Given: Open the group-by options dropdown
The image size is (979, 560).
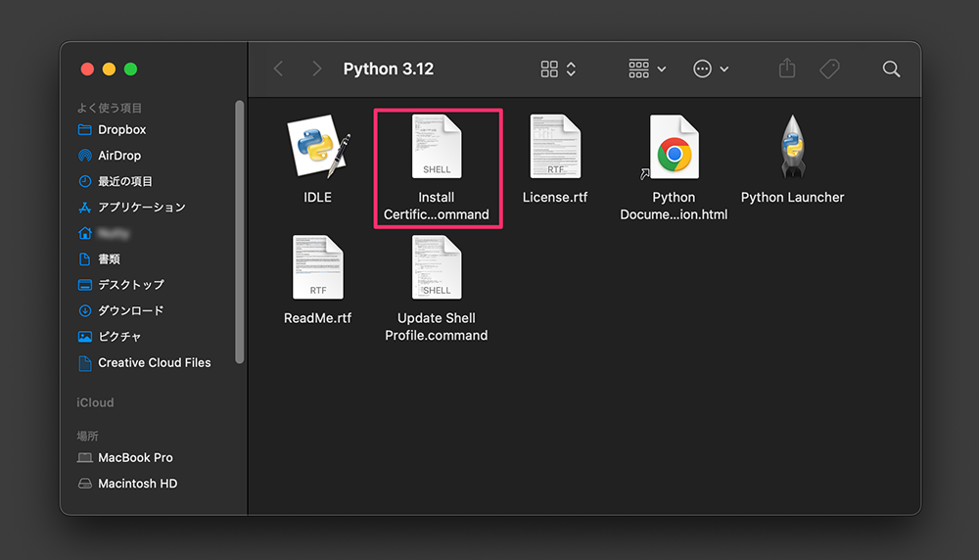Looking at the screenshot, I should pyautogui.click(x=647, y=69).
